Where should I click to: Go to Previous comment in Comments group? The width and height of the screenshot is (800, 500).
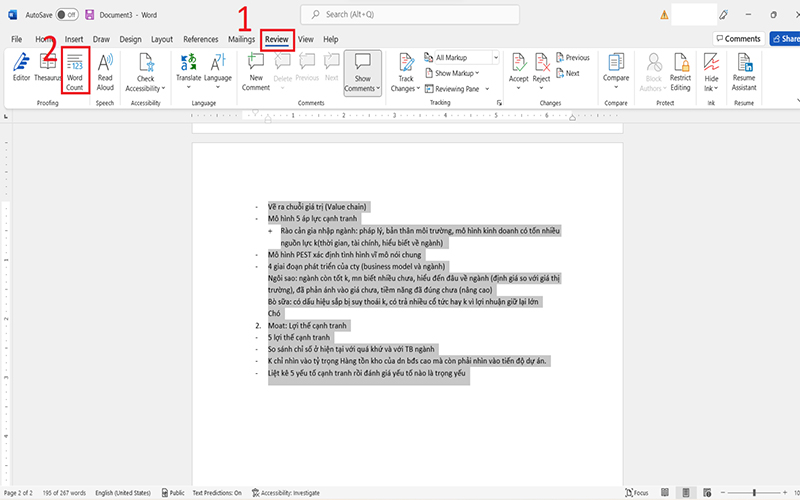pos(307,67)
